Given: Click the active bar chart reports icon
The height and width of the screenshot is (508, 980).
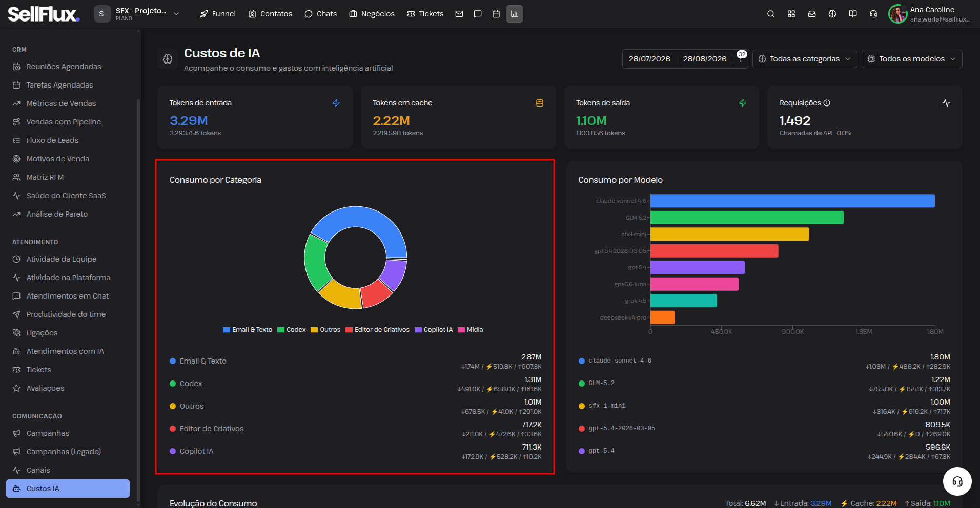Looking at the screenshot, I should coord(515,14).
